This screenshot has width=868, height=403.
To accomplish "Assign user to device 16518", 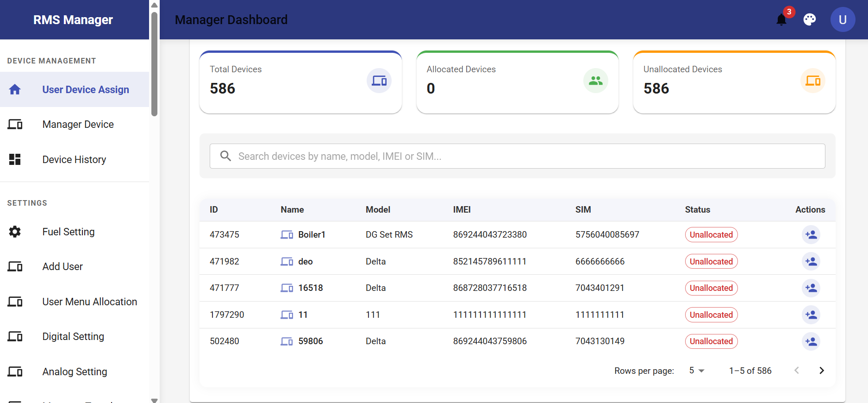I will coord(811,288).
